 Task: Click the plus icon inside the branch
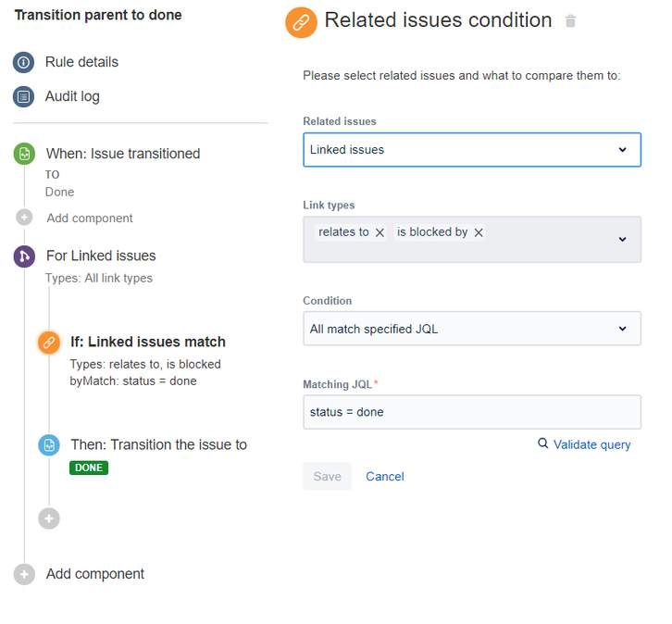pyautogui.click(x=49, y=518)
